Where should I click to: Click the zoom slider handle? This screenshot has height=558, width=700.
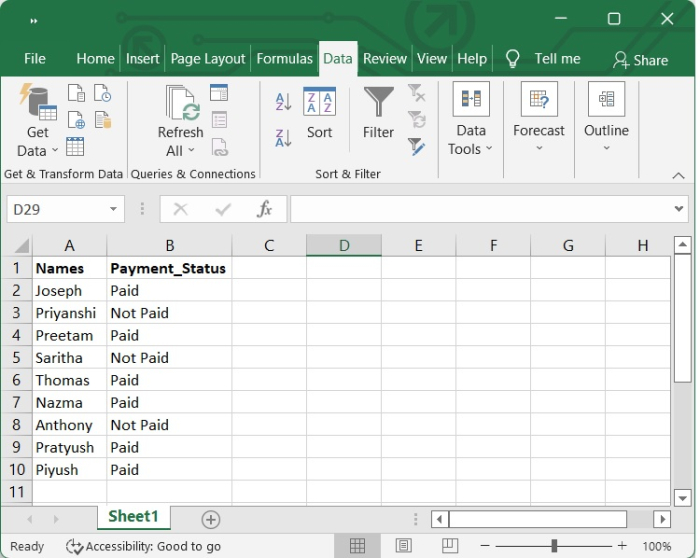click(x=554, y=546)
